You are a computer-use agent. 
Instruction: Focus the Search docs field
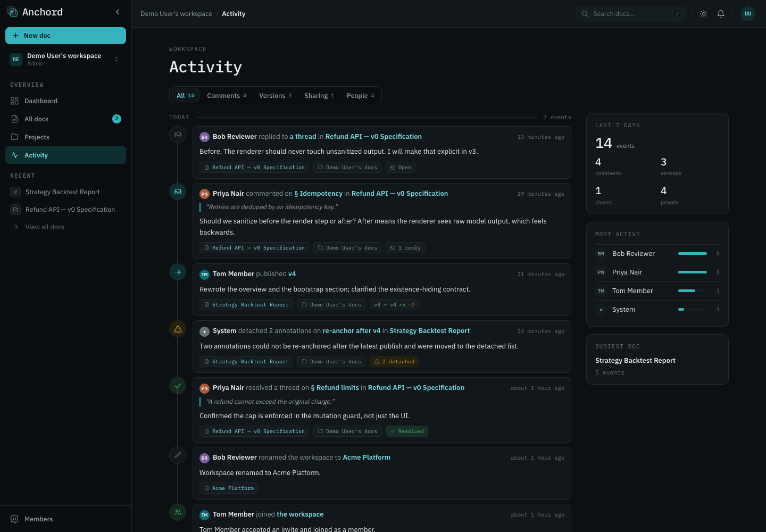click(x=631, y=14)
